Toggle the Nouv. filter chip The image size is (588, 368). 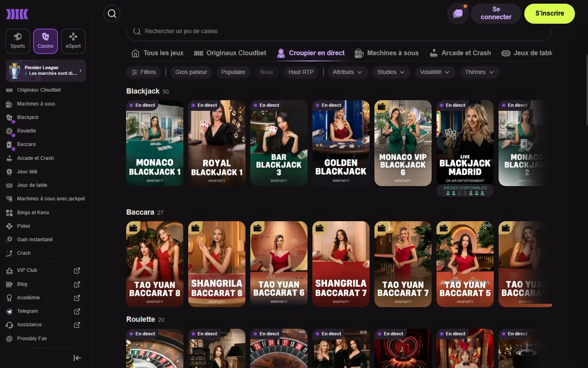(x=267, y=72)
